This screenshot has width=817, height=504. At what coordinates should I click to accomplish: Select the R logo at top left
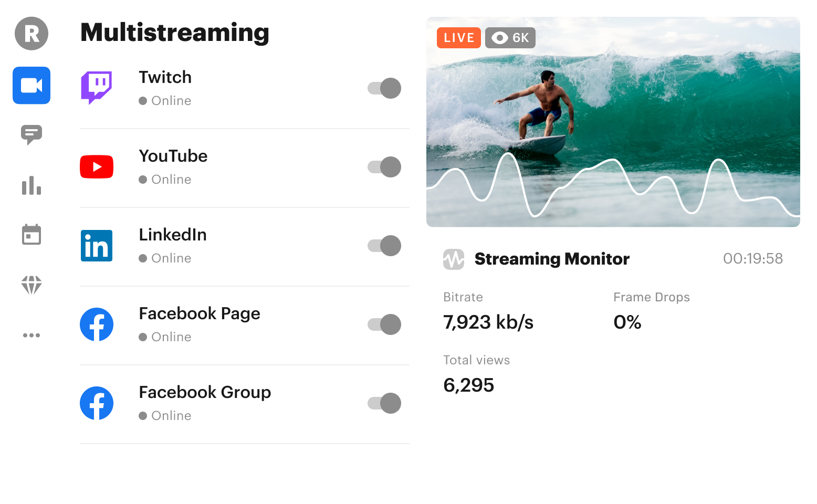tap(31, 34)
